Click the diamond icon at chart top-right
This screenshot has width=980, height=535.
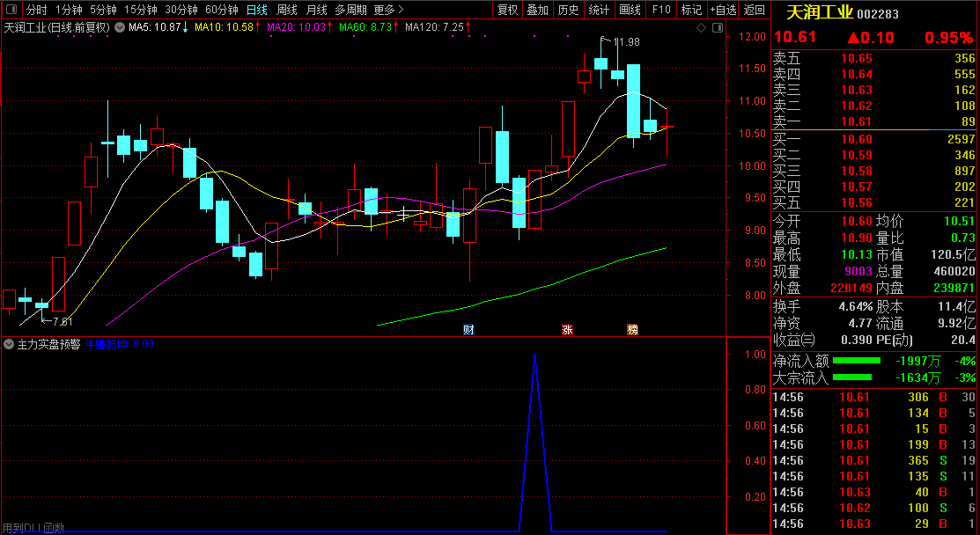tap(700, 27)
